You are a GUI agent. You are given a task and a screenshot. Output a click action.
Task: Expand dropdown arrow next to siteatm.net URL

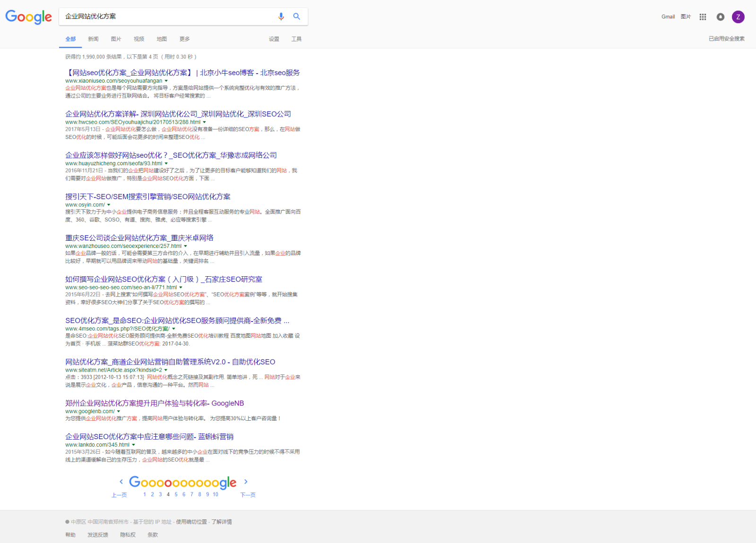pyautogui.click(x=166, y=370)
